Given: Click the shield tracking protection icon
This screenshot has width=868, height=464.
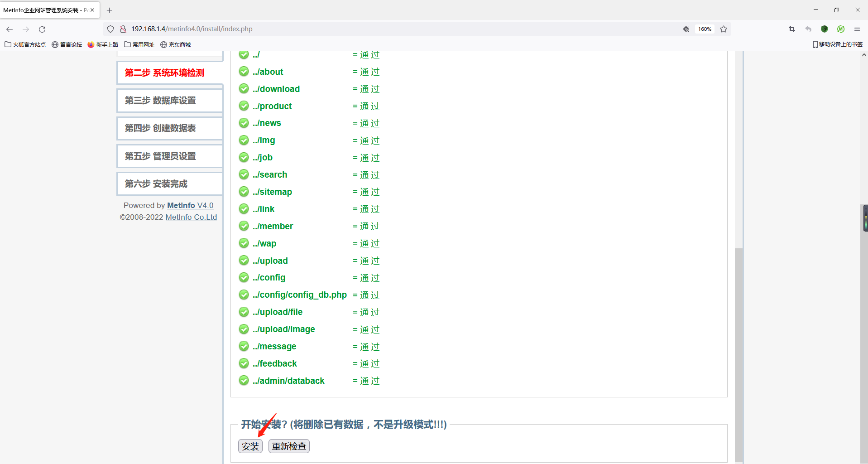Looking at the screenshot, I should click(x=110, y=29).
